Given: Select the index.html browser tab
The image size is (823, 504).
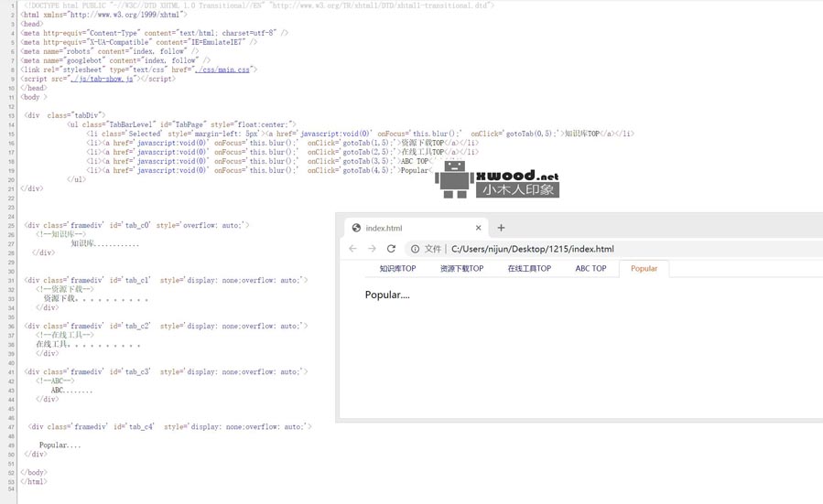Looking at the screenshot, I should click(x=417, y=228).
